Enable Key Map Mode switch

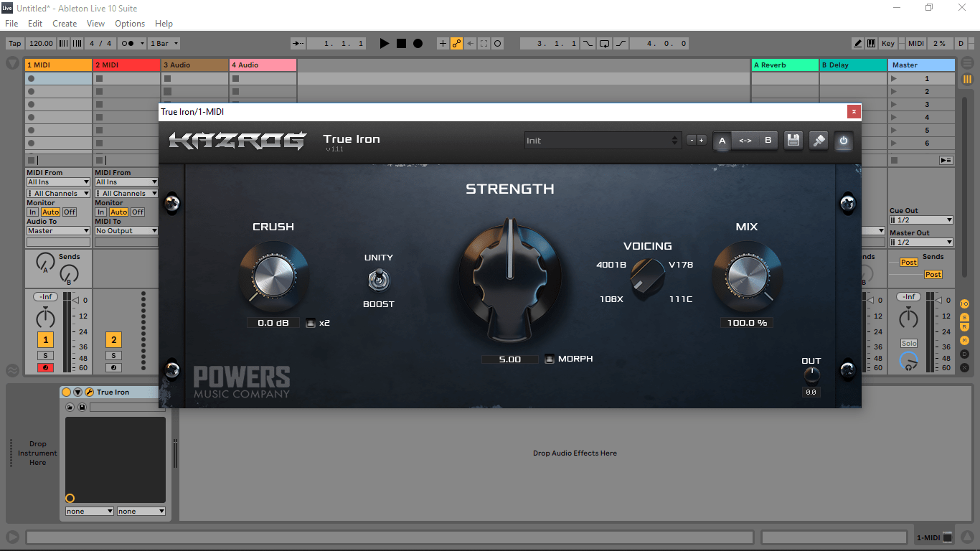888,43
